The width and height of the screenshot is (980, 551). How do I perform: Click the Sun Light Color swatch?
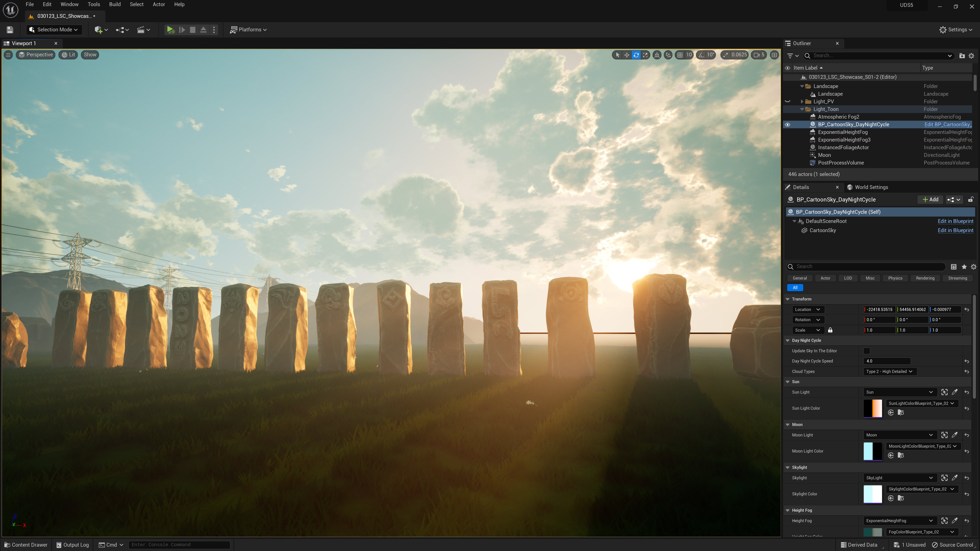873,408
